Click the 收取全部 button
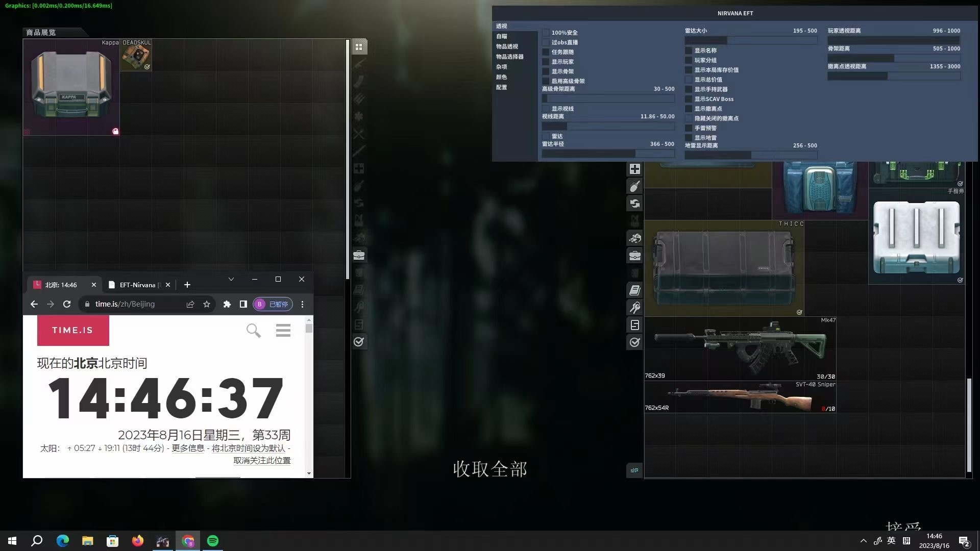The width and height of the screenshot is (980, 551). pos(489,469)
